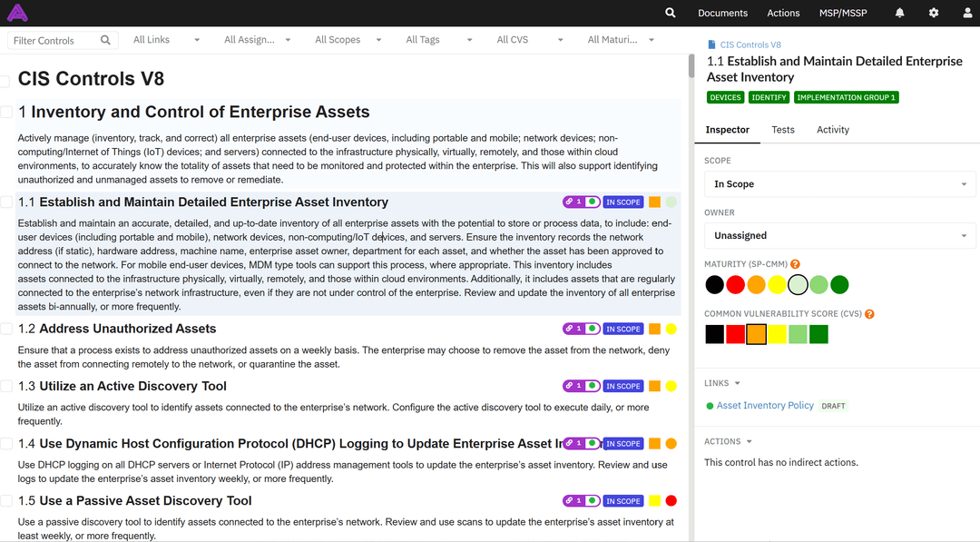Tick checkbox for 1 Inventory and Control of Enterprise Assets

tap(6, 112)
